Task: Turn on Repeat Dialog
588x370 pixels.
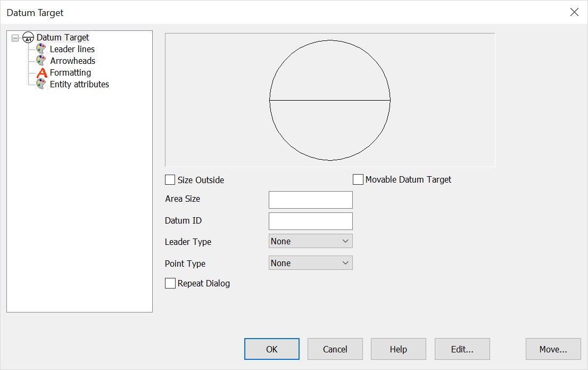Action: click(x=170, y=283)
